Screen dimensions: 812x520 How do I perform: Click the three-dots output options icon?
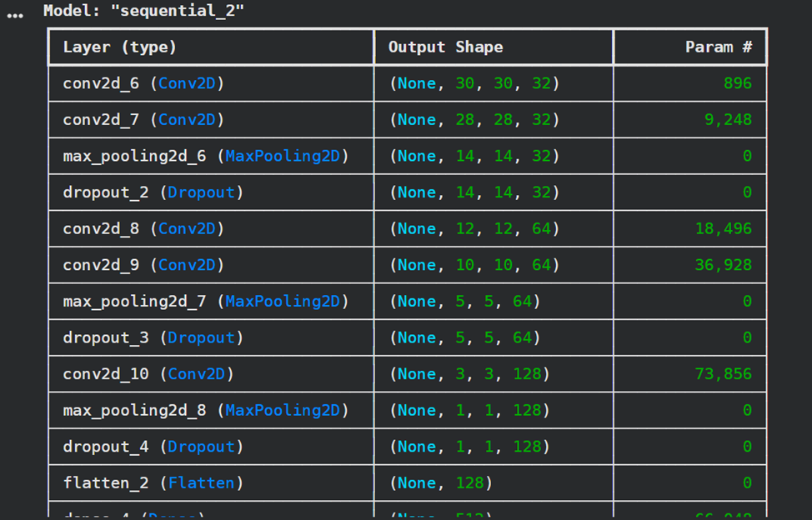tap(15, 15)
